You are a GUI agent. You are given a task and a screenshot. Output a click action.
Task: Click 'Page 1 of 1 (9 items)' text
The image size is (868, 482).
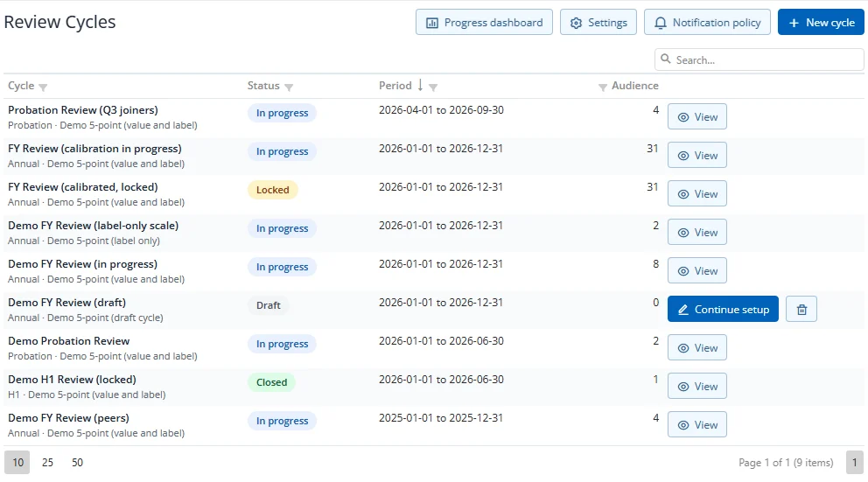(786, 463)
